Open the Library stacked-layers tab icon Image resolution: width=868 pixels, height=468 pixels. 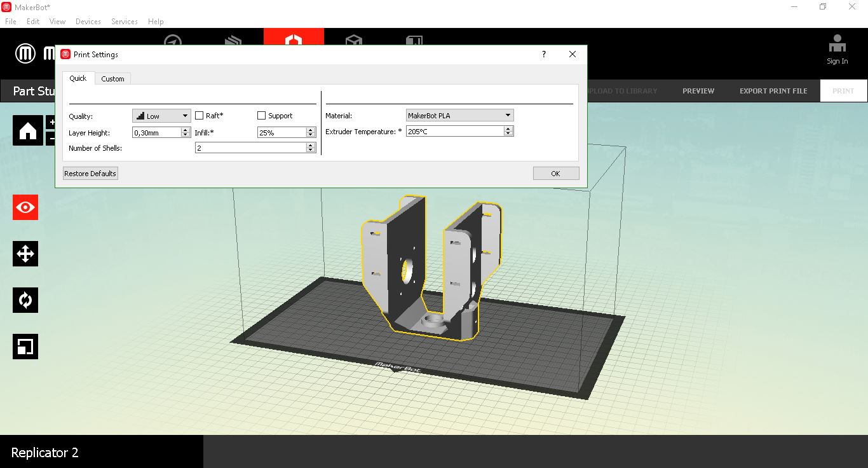coord(233,40)
